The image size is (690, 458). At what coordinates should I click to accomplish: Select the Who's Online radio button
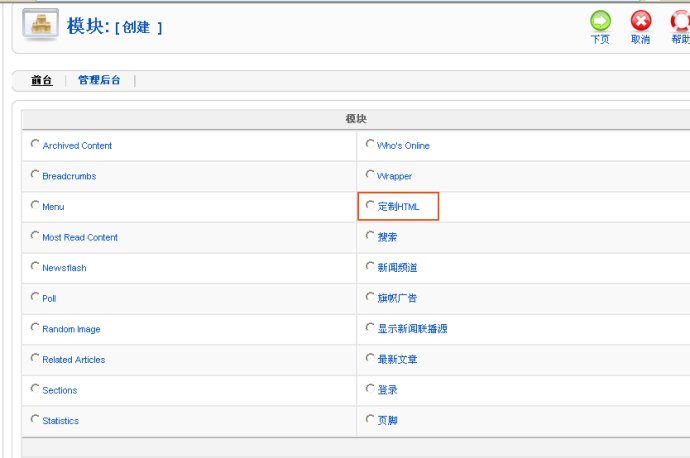click(370, 143)
